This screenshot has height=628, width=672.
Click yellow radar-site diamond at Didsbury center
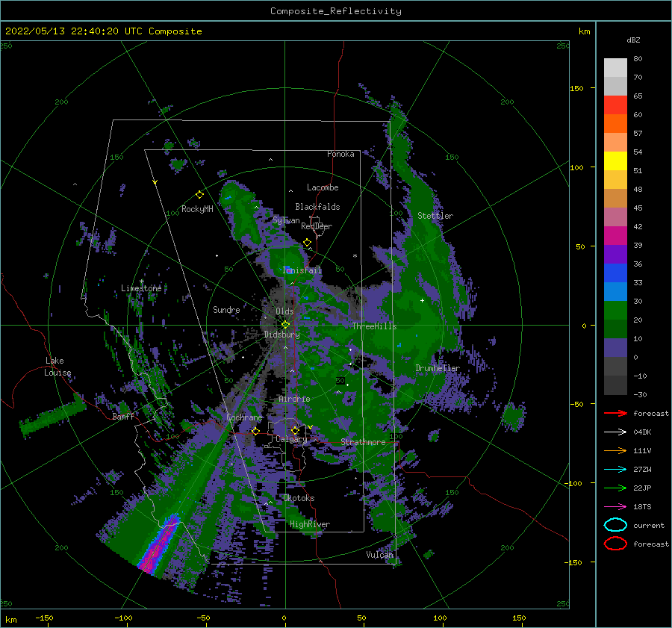point(285,325)
